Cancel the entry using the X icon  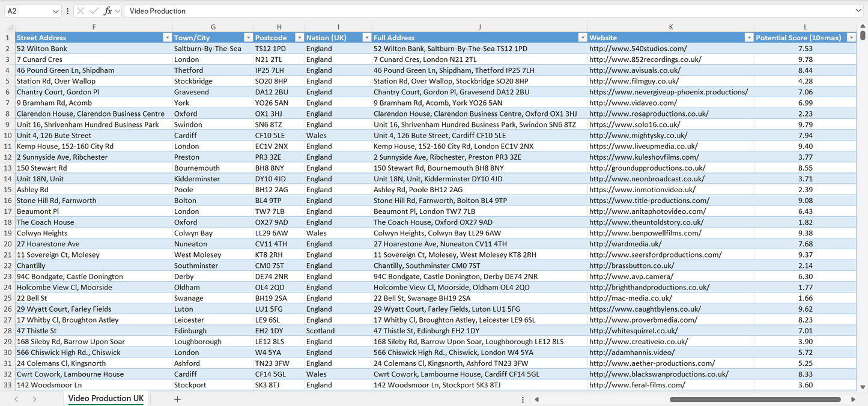(80, 11)
